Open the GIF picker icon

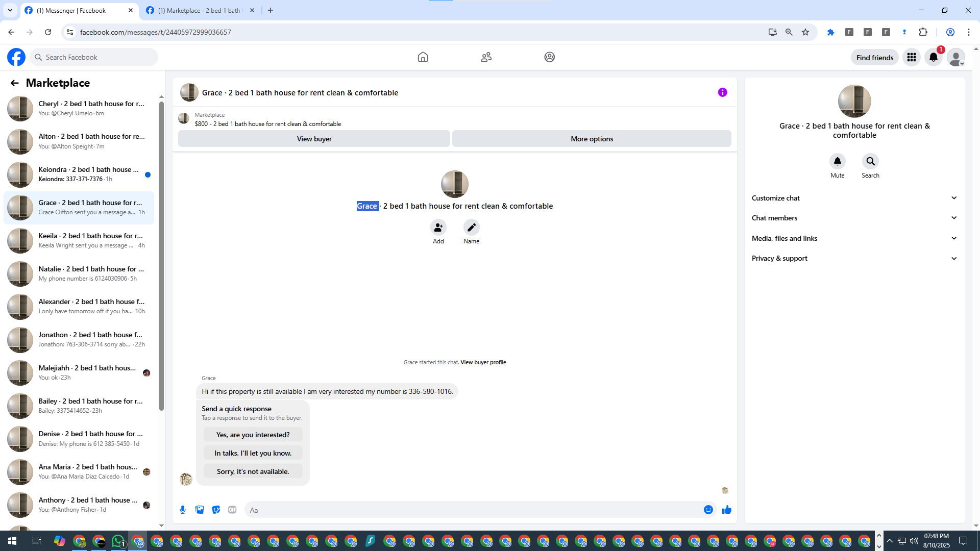pyautogui.click(x=232, y=510)
